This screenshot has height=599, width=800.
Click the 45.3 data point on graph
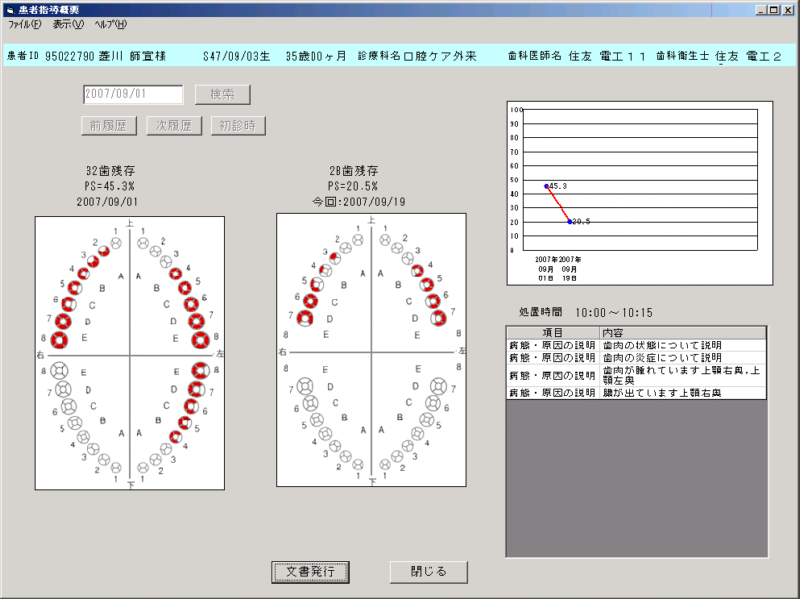(x=546, y=186)
